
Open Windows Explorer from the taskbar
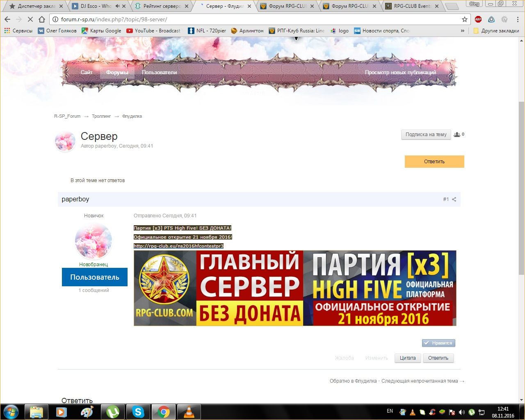37,411
